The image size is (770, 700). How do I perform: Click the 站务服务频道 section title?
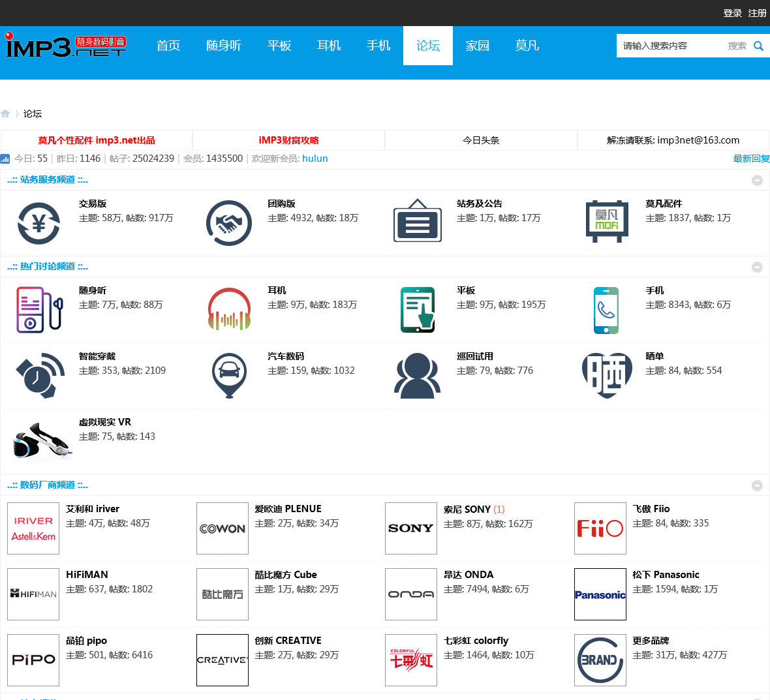48,179
